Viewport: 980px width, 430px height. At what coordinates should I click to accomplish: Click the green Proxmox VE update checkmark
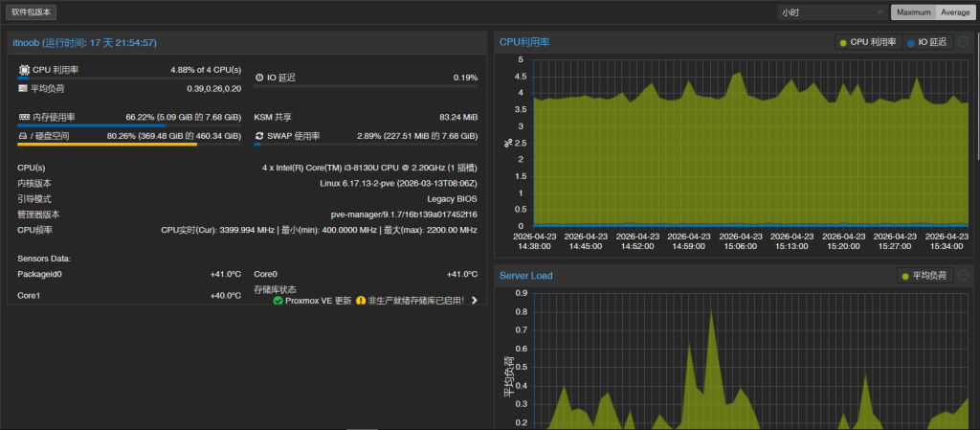(x=278, y=301)
